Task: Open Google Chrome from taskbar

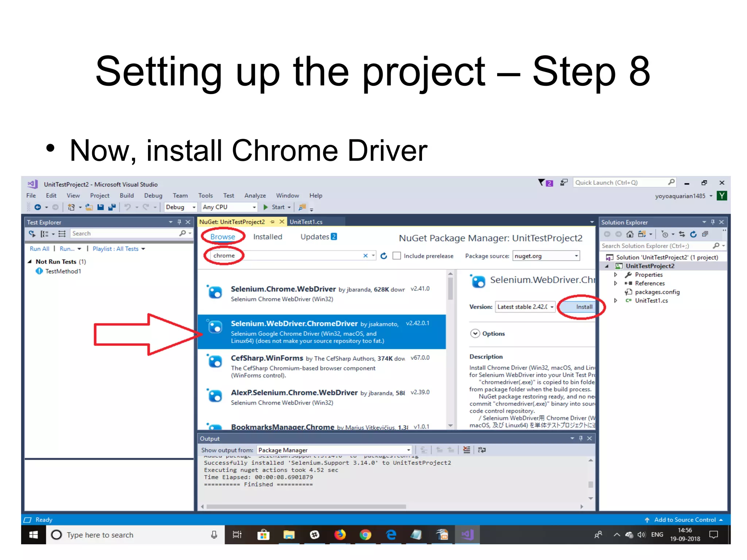Action: pos(365,535)
